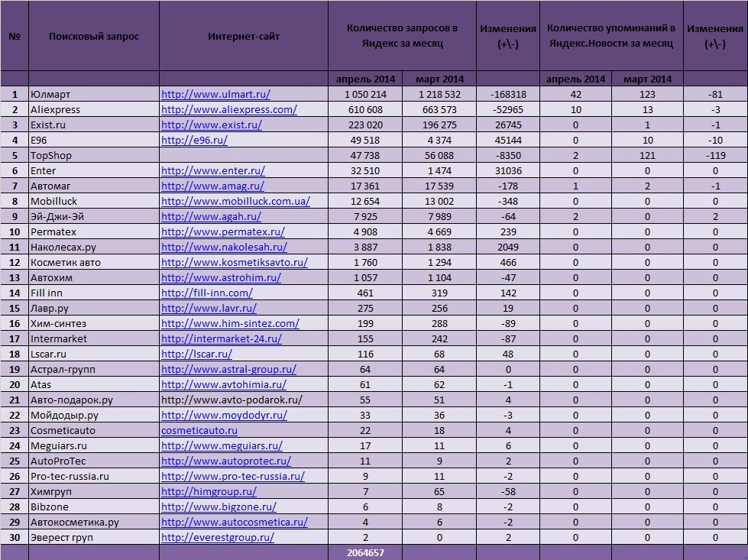The height and width of the screenshot is (560, 748).
Task: Select the news mentions value 123
Action: (x=647, y=95)
